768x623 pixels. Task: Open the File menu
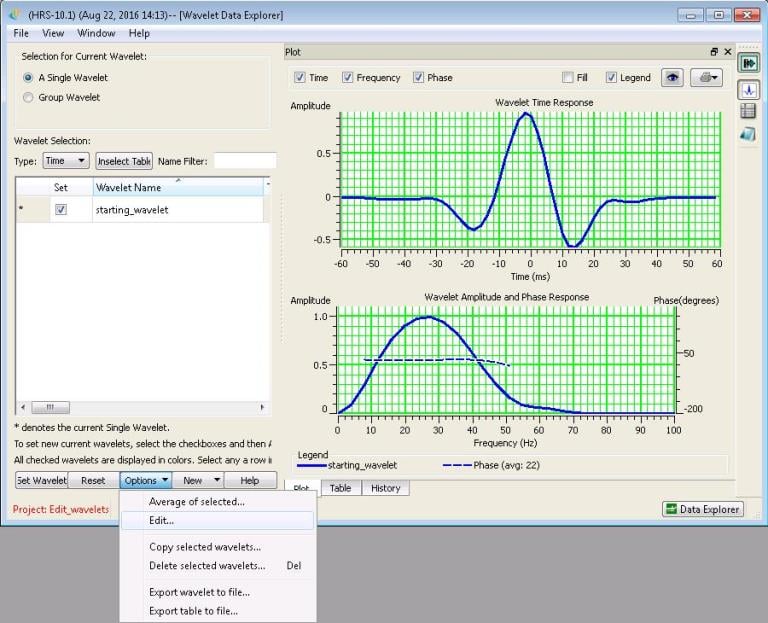(x=21, y=33)
